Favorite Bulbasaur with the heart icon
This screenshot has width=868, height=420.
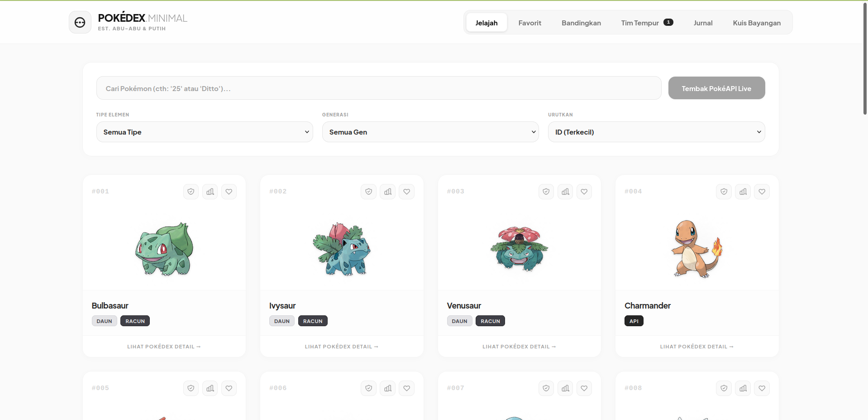pyautogui.click(x=229, y=192)
